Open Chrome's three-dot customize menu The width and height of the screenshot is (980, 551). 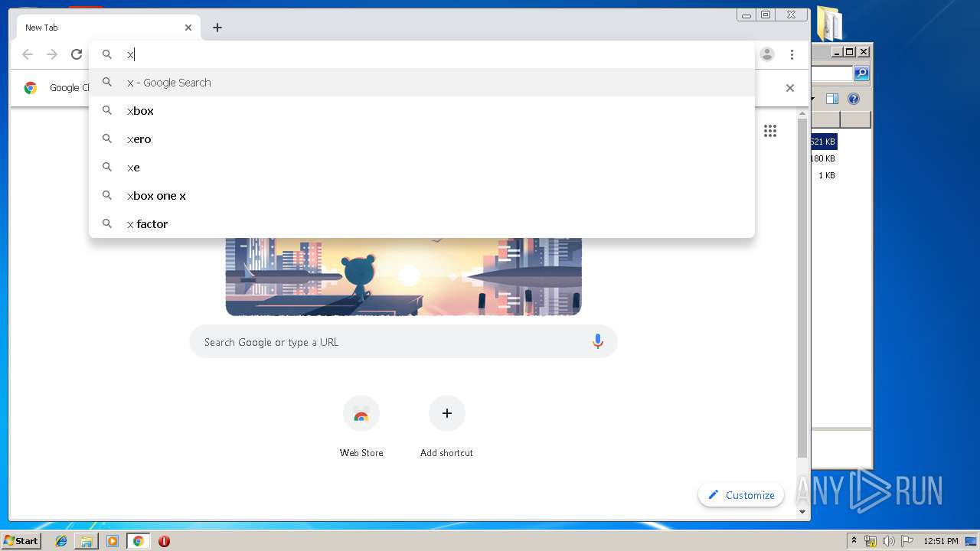(792, 54)
